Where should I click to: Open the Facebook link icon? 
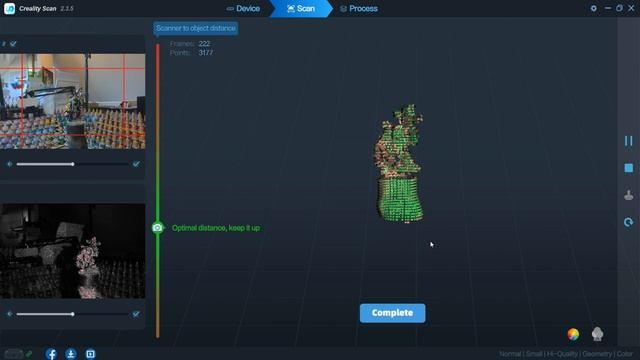point(51,354)
